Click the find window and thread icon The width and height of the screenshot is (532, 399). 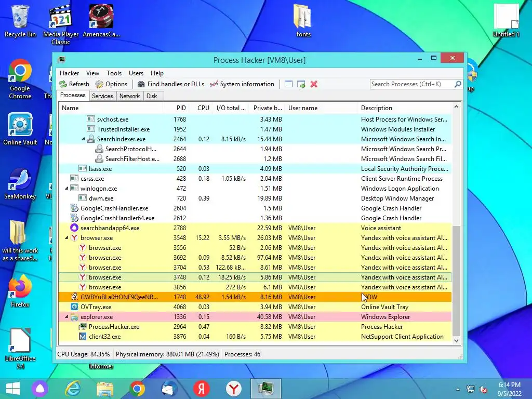click(301, 84)
